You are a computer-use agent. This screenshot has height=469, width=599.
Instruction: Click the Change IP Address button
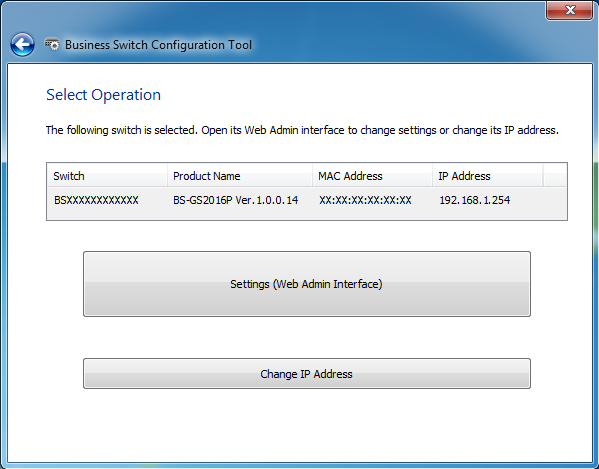307,374
